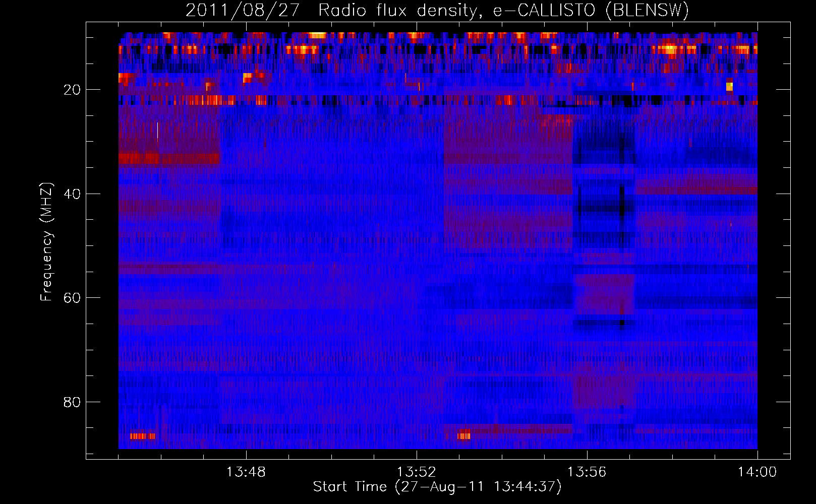The image size is (816, 504).
Task: Click the '14:00' time axis label
Action: (757, 472)
